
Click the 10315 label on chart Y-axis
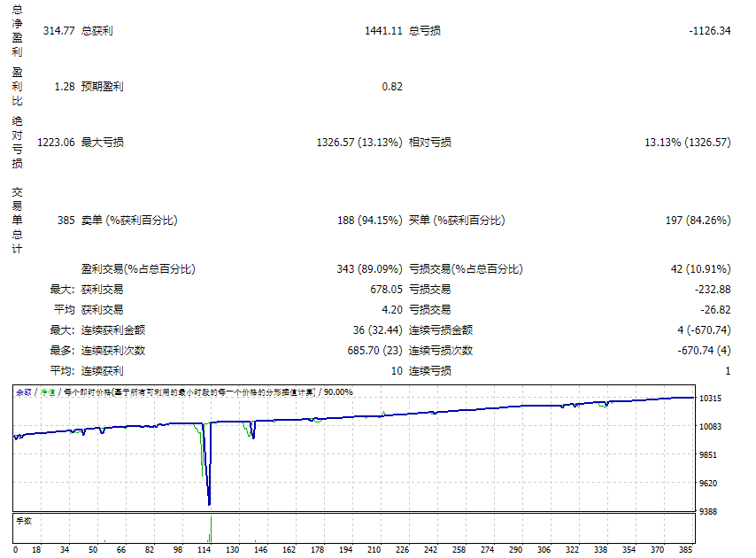point(711,399)
